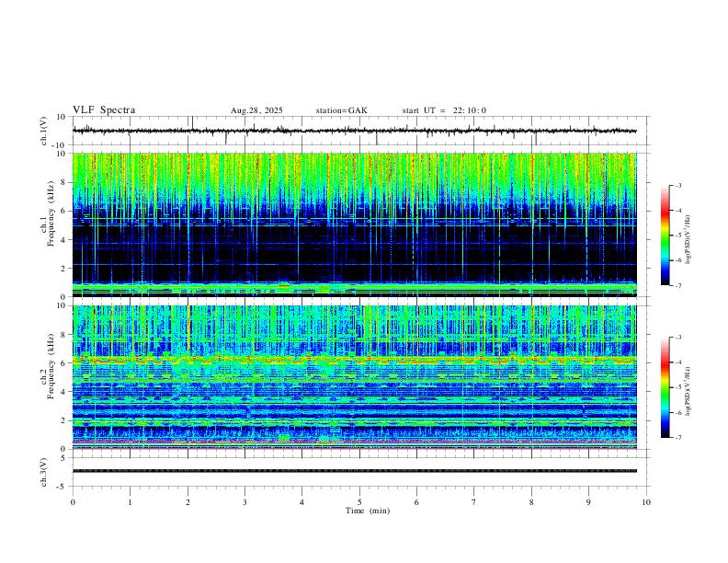Click the ch.3 flat waveform trace
Image resolution: width=728 pixels, height=563 pixels.
coord(355,471)
